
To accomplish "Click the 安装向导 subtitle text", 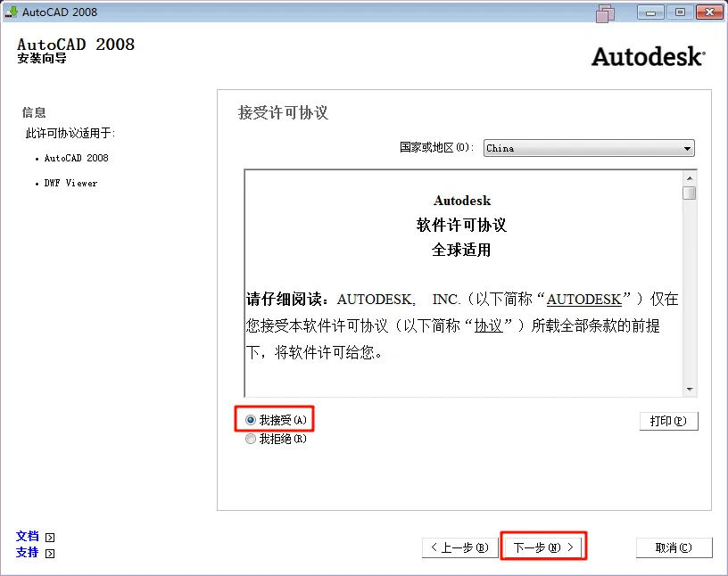I will point(42,59).
